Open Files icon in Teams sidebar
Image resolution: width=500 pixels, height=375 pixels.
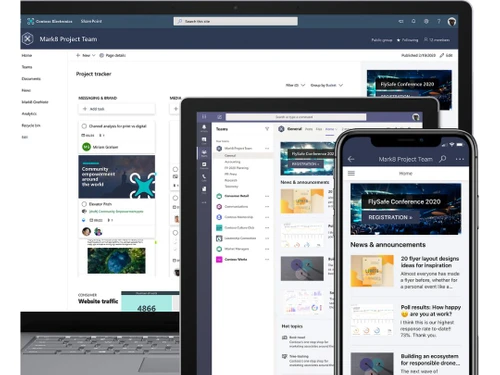click(x=204, y=190)
